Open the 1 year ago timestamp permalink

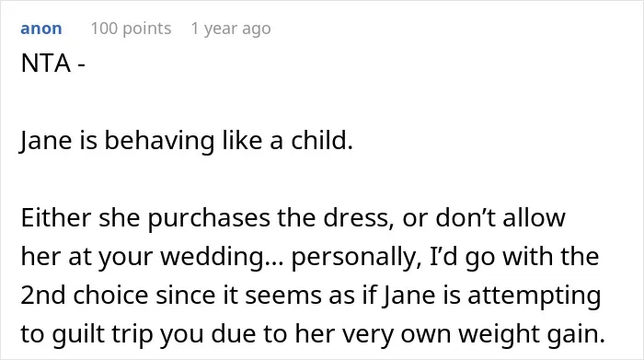pos(231,29)
